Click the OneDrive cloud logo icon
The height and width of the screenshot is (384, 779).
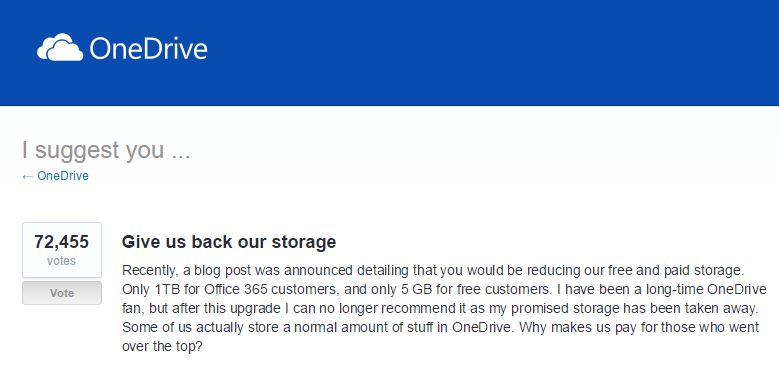(60, 48)
